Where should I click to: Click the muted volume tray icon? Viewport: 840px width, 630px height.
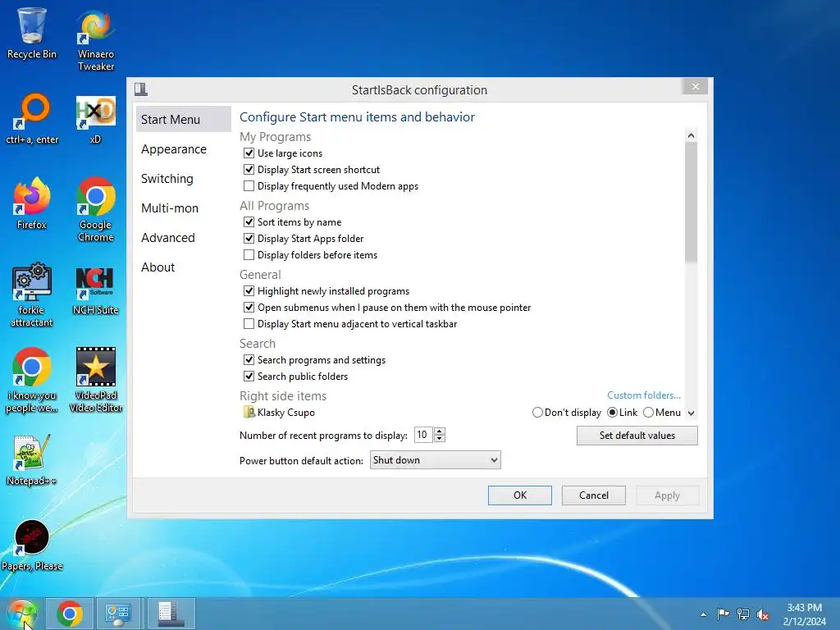click(762, 614)
